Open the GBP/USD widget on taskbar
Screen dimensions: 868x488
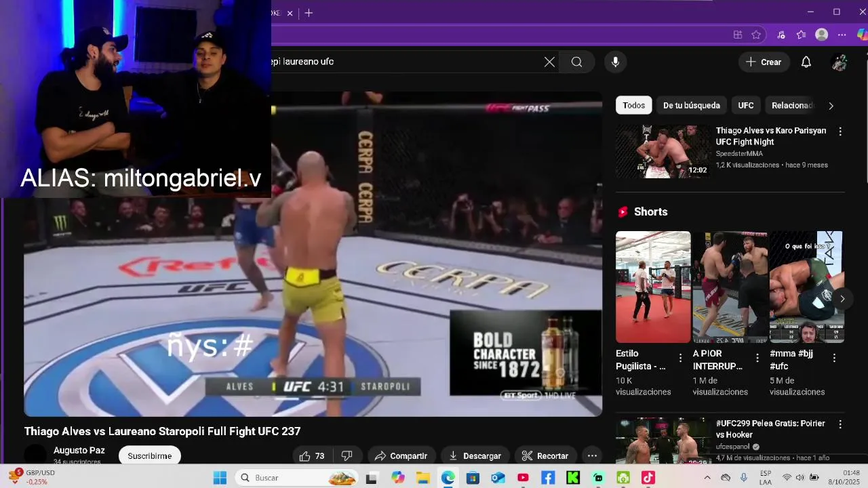(x=31, y=477)
